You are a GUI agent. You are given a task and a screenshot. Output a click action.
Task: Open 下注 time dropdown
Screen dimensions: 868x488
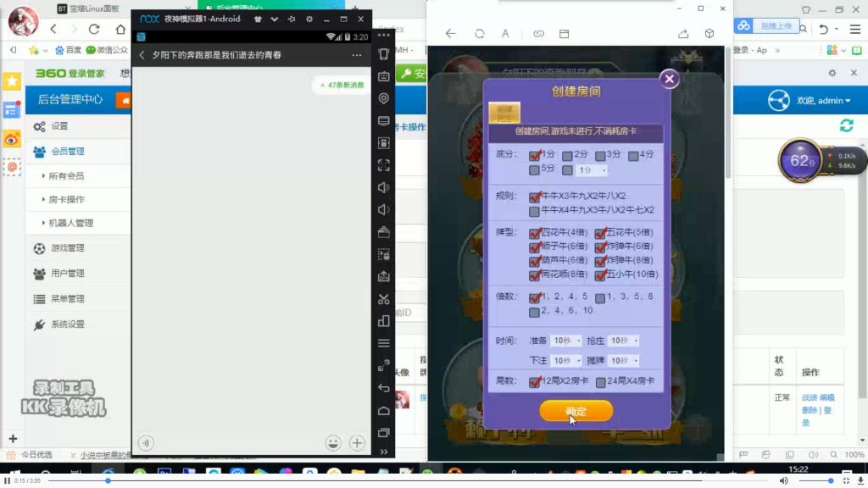(x=565, y=361)
